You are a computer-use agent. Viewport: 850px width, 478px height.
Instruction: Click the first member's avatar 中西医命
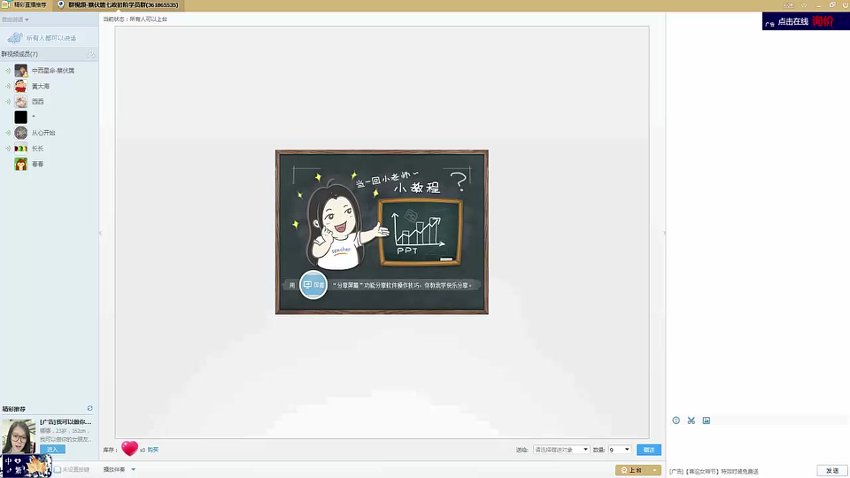pyautogui.click(x=21, y=70)
